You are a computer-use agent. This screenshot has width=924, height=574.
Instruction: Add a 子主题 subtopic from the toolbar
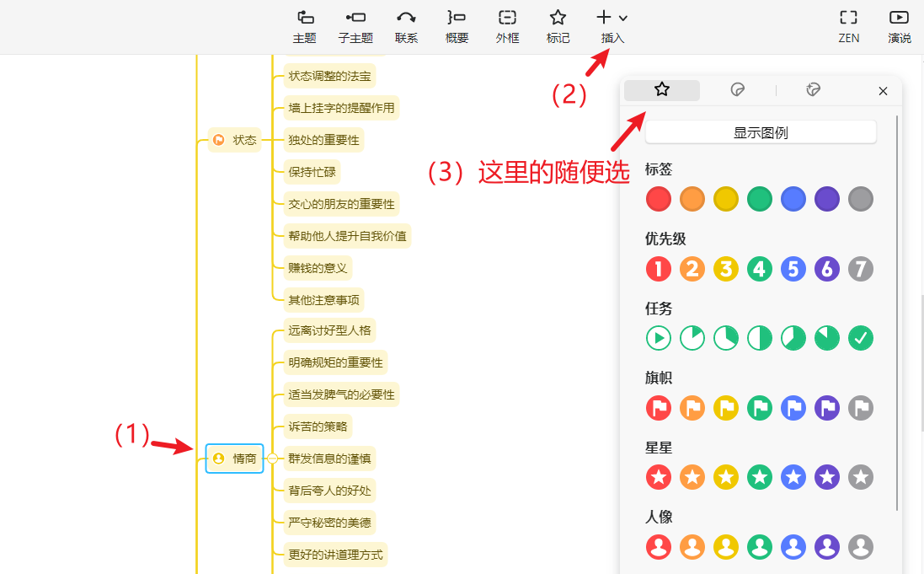355,26
